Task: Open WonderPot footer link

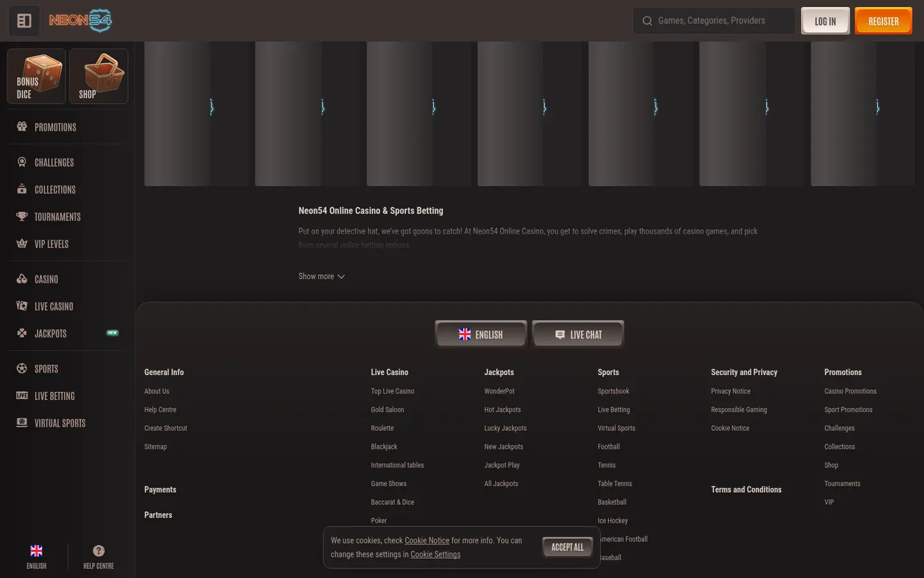Action: pos(499,391)
